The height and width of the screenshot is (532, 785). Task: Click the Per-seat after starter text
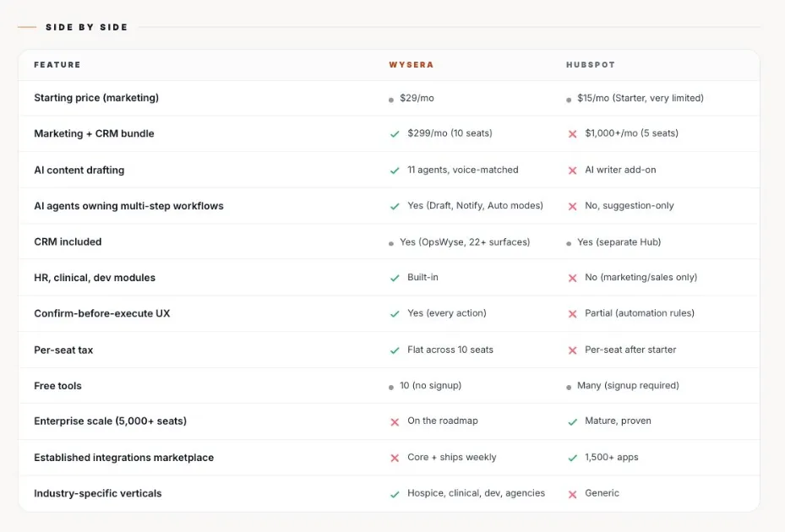(x=630, y=350)
